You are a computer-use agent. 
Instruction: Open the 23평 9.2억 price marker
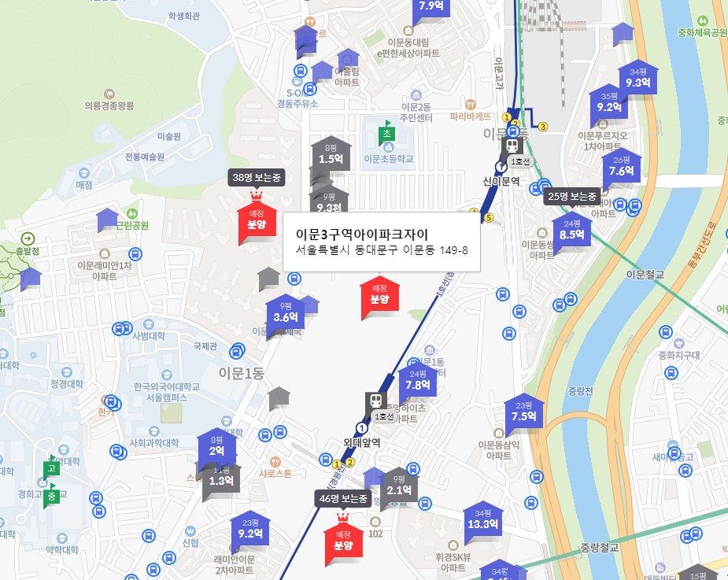[250, 529]
